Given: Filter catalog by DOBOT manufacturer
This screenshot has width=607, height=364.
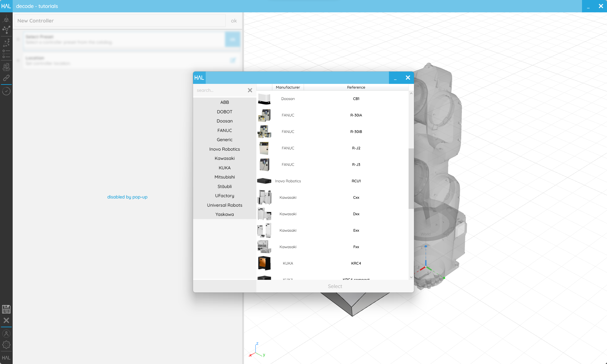Looking at the screenshot, I should [x=225, y=112].
